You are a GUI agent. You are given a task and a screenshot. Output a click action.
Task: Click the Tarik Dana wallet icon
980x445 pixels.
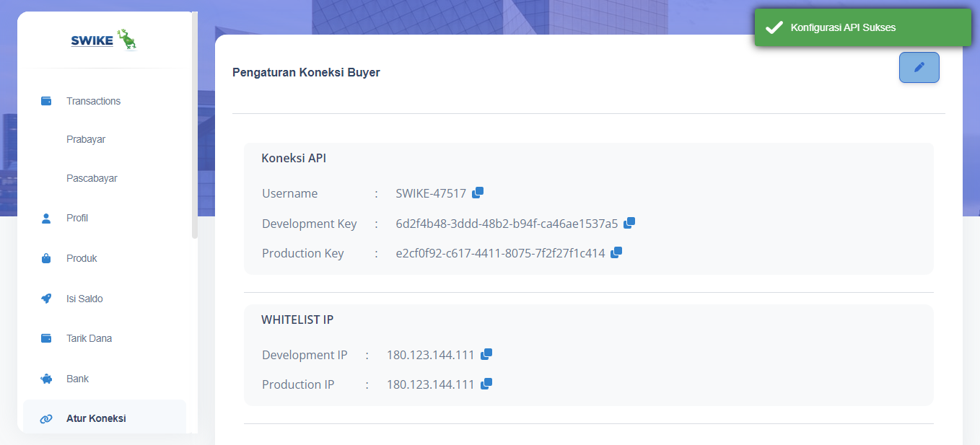46,338
